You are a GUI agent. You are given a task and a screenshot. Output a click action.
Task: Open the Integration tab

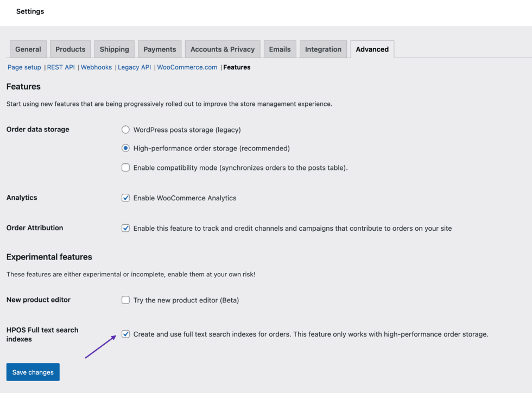[323, 49]
